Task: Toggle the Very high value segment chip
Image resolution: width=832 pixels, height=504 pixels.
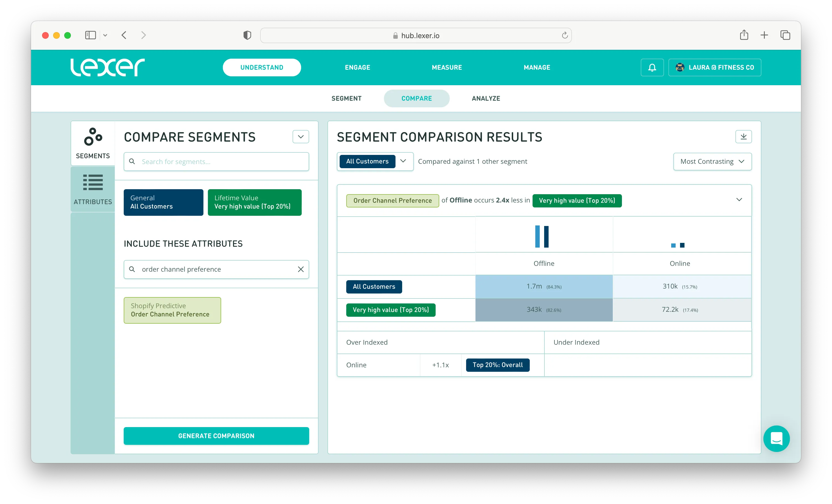Action: tap(254, 202)
